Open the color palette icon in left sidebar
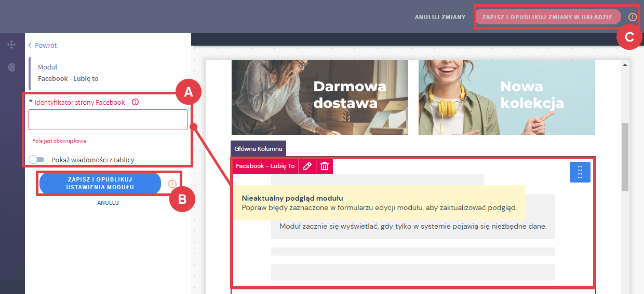Screen dimensions: 644x294 point(11,67)
